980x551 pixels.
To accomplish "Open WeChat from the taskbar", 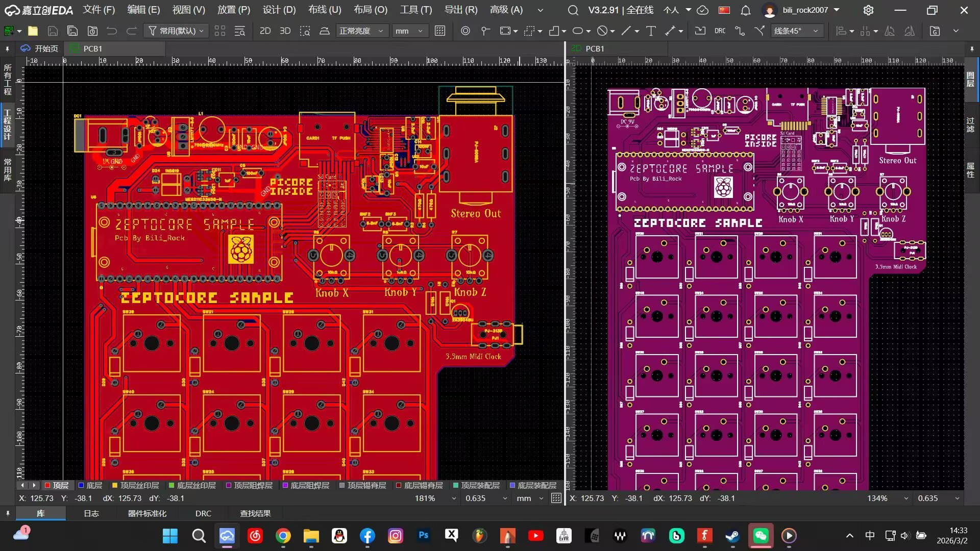I will (761, 536).
